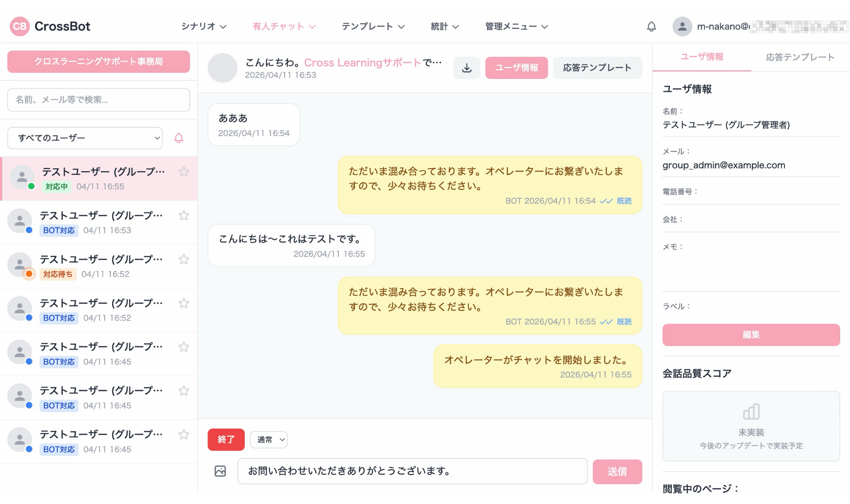850x504 pixels.
Task: Star the 対応待ち conversation from 16:52
Action: tap(184, 259)
